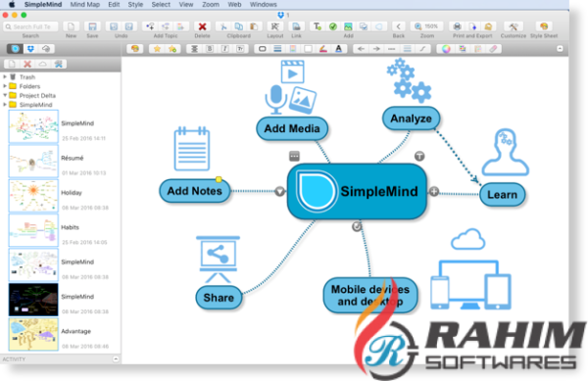Click the right arrow line-style icon
588x381 pixels.
(x=376, y=49)
